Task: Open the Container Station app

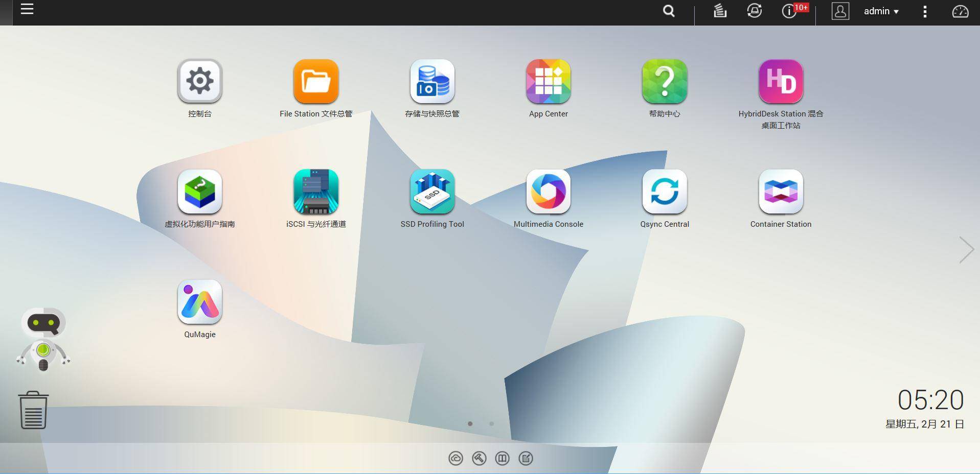Action: point(781,192)
